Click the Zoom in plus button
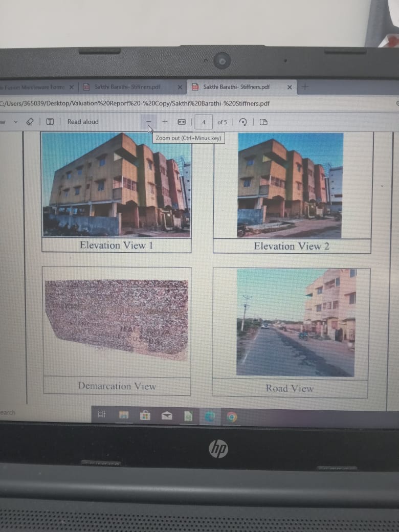The height and width of the screenshot is (532, 399). (x=165, y=122)
